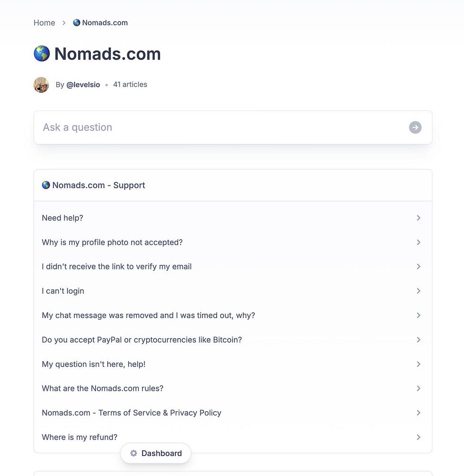Click the globe icon next to the Nomads.com heading
The image size is (464, 476).
[x=42, y=54]
